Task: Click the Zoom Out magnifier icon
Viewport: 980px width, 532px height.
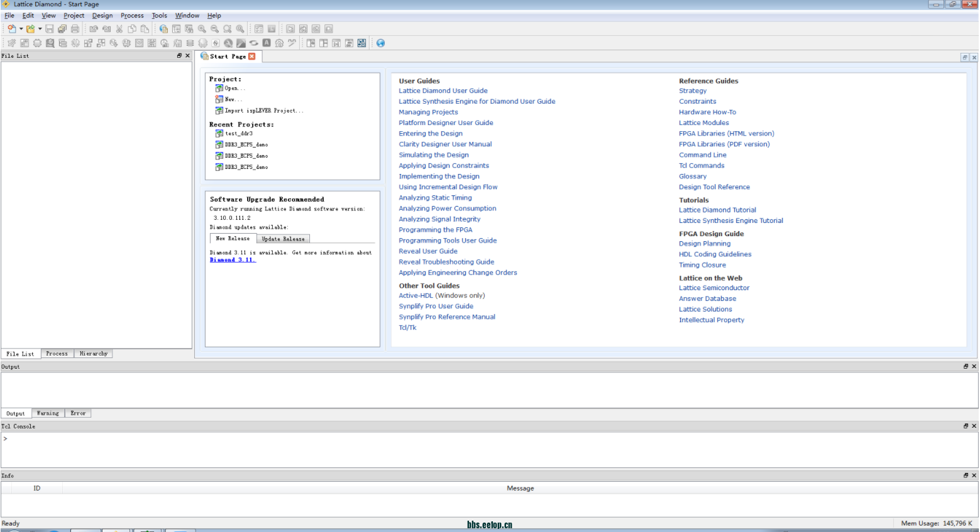Action: pyautogui.click(x=214, y=29)
